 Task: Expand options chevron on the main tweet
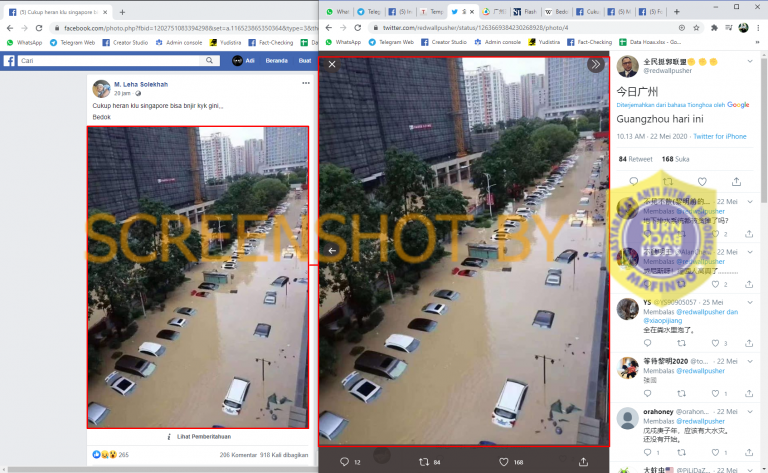click(750, 62)
